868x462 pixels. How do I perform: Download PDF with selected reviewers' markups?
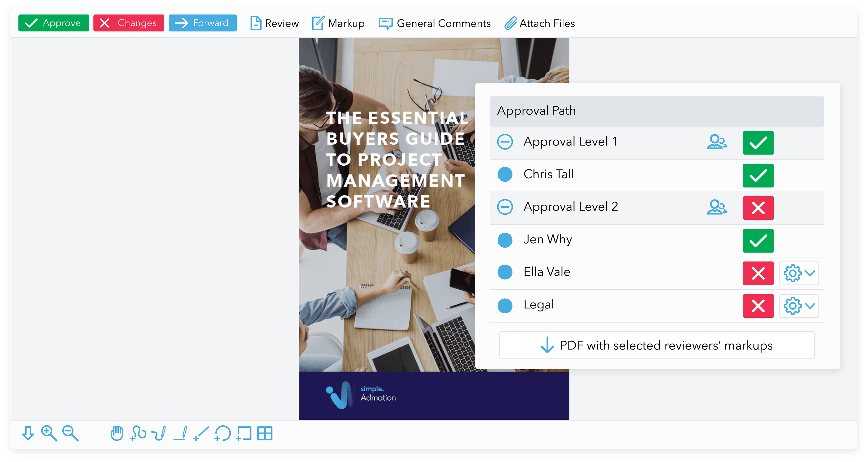(x=656, y=345)
